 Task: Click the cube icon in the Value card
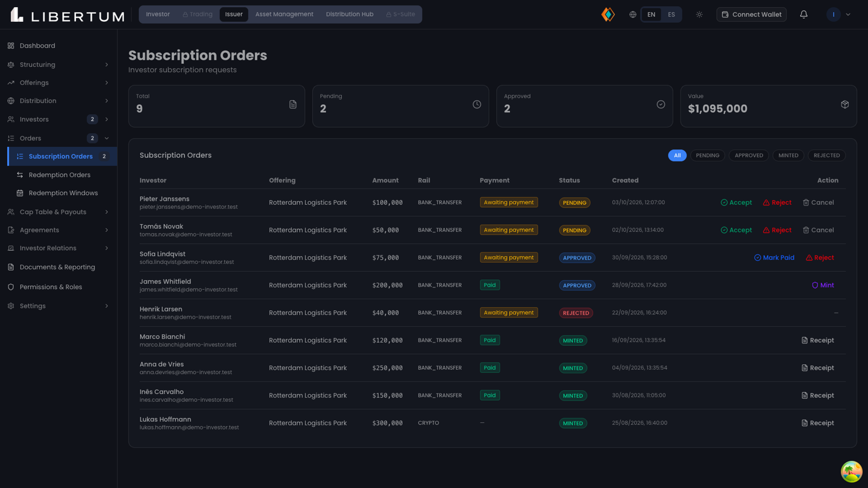(x=844, y=105)
